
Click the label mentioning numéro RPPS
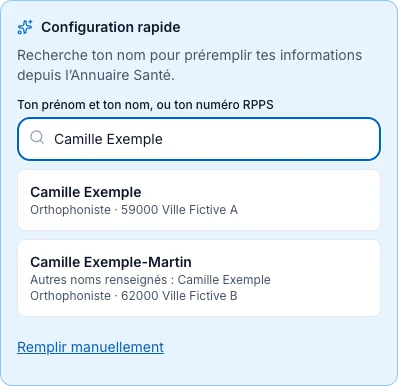tap(145, 105)
